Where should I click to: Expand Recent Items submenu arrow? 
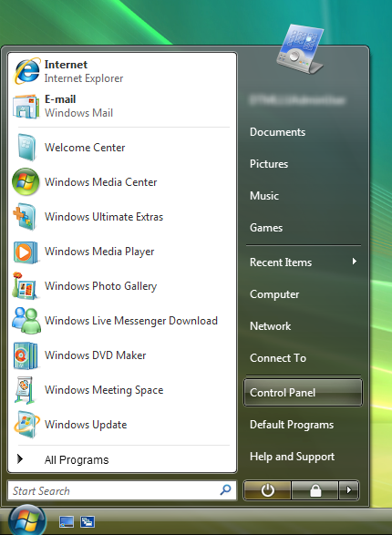pyautogui.click(x=355, y=262)
